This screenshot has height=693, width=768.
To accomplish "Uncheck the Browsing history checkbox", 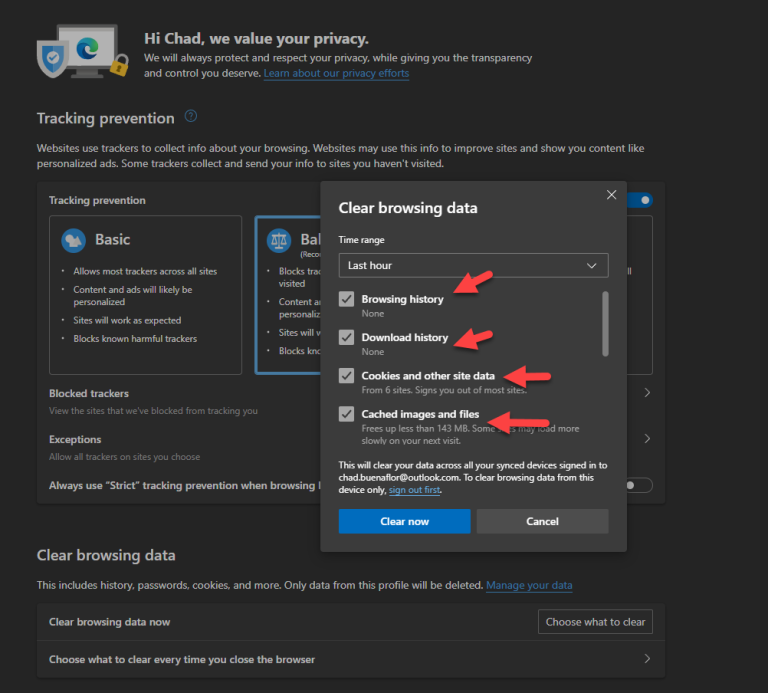I will pyautogui.click(x=346, y=299).
